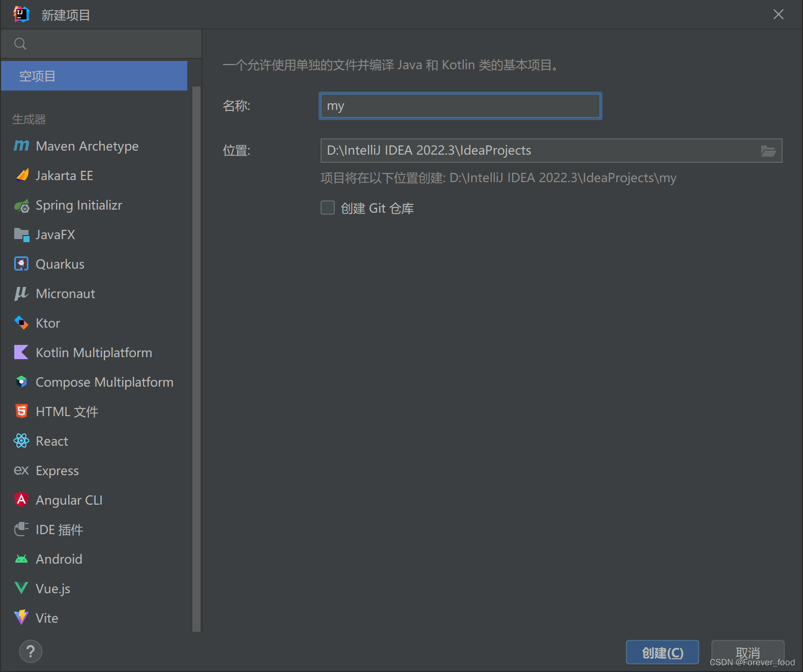
Task: Open help with the question mark icon
Action: [31, 652]
